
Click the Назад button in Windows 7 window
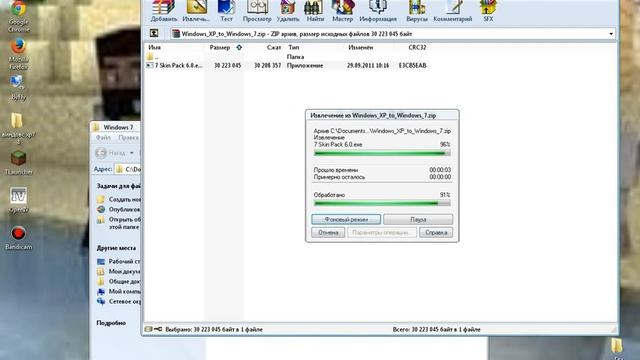tap(110, 153)
